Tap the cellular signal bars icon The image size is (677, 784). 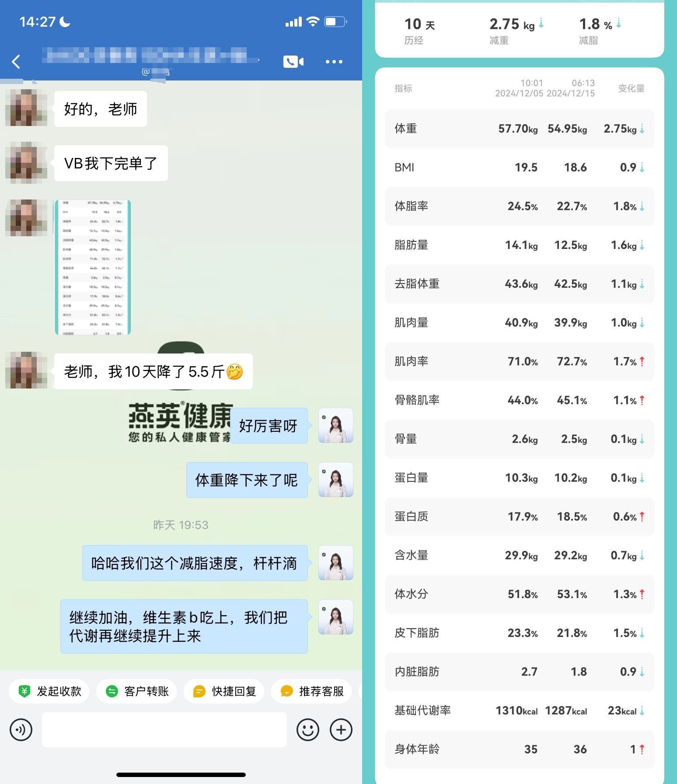293,22
